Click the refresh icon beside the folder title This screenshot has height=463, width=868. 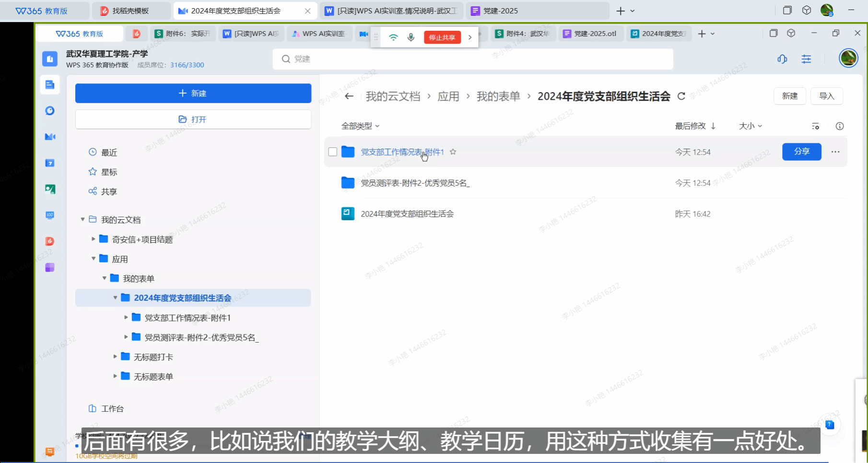click(681, 96)
